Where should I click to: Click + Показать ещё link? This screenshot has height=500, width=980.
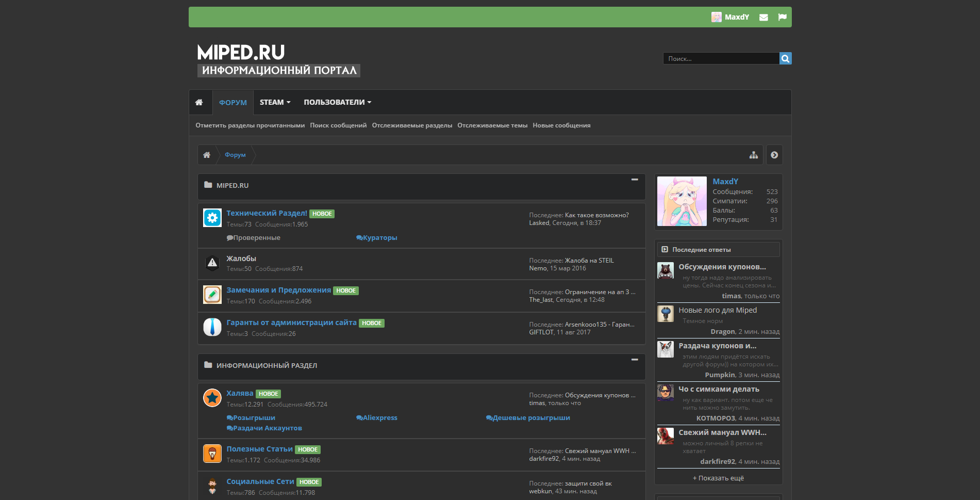pyautogui.click(x=718, y=478)
